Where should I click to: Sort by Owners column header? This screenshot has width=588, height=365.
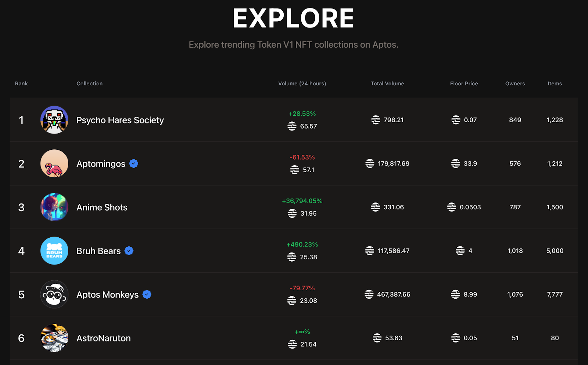515,84
